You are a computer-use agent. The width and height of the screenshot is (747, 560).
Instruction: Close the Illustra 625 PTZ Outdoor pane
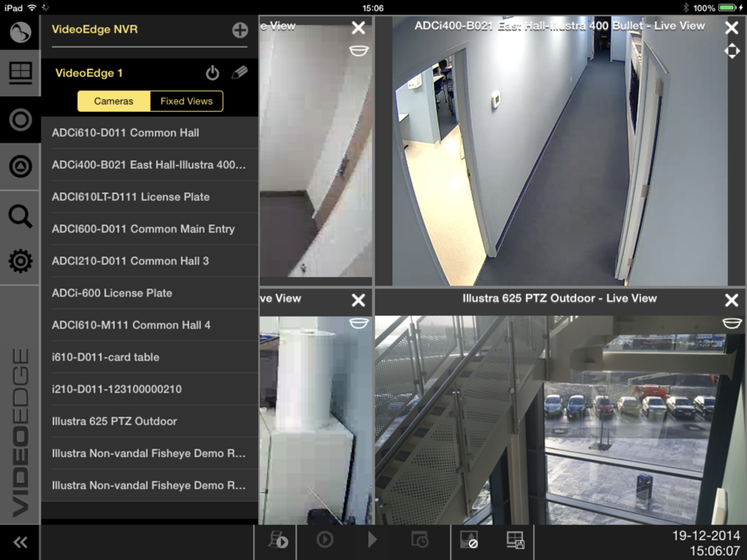[732, 300]
